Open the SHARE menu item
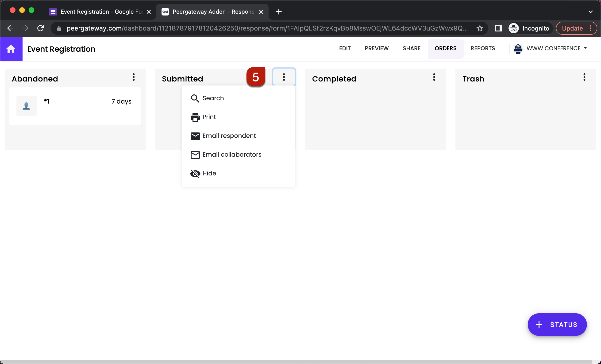This screenshot has width=601, height=364. 412,48
